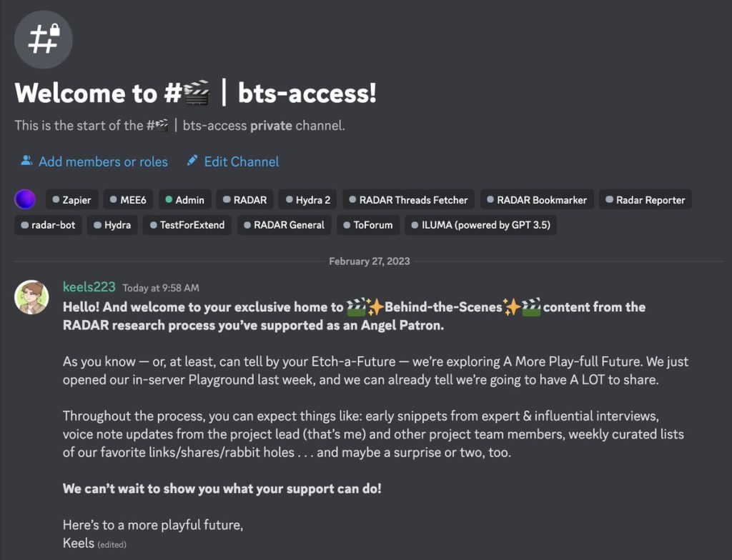The height and width of the screenshot is (560, 732).
Task: Click the purple member avatar circle
Action: pos(25,200)
